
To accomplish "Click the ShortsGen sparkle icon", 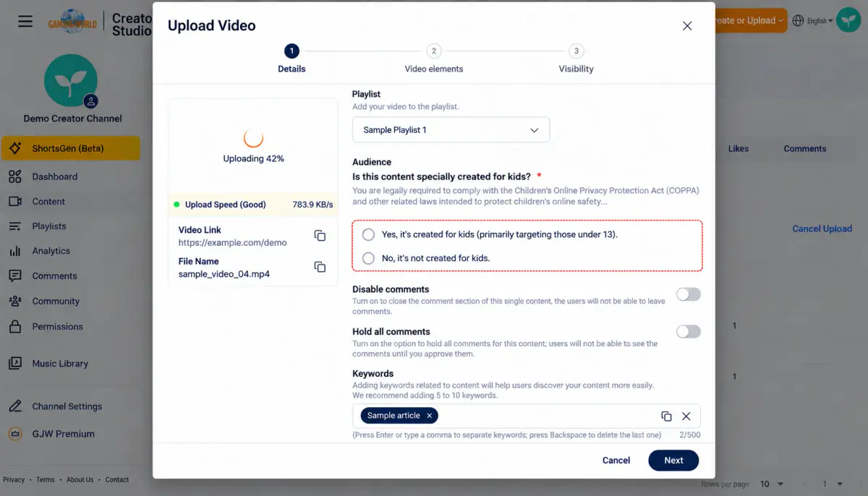I will click(x=15, y=148).
